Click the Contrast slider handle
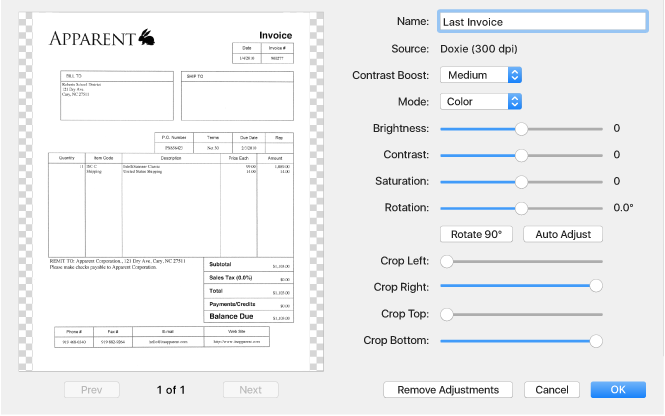The width and height of the screenshot is (665, 416). point(521,155)
